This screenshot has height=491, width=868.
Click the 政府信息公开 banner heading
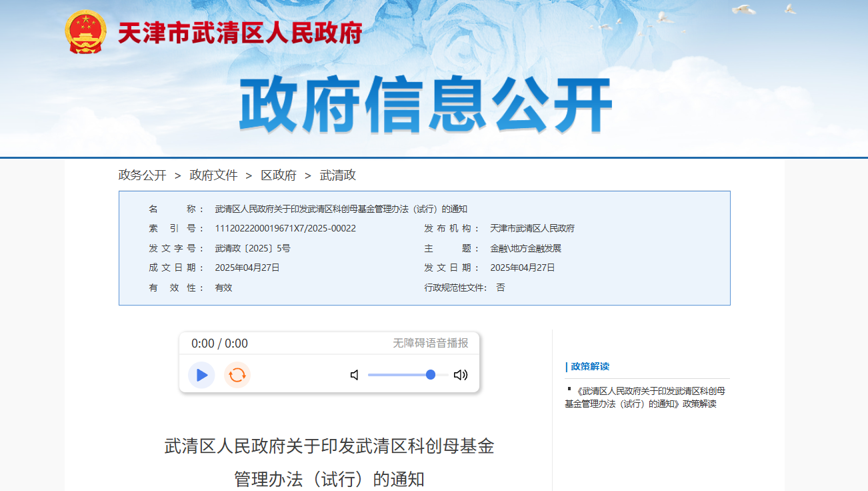pyautogui.click(x=425, y=105)
